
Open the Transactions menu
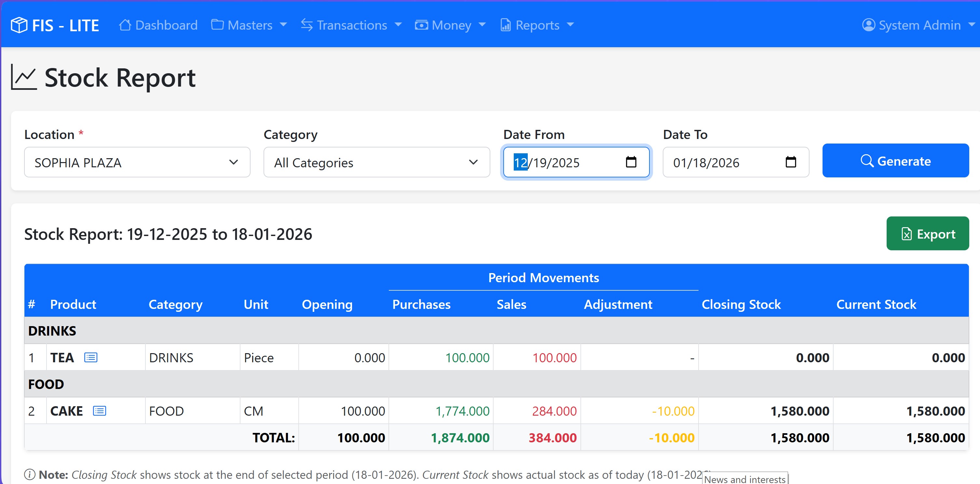click(351, 25)
